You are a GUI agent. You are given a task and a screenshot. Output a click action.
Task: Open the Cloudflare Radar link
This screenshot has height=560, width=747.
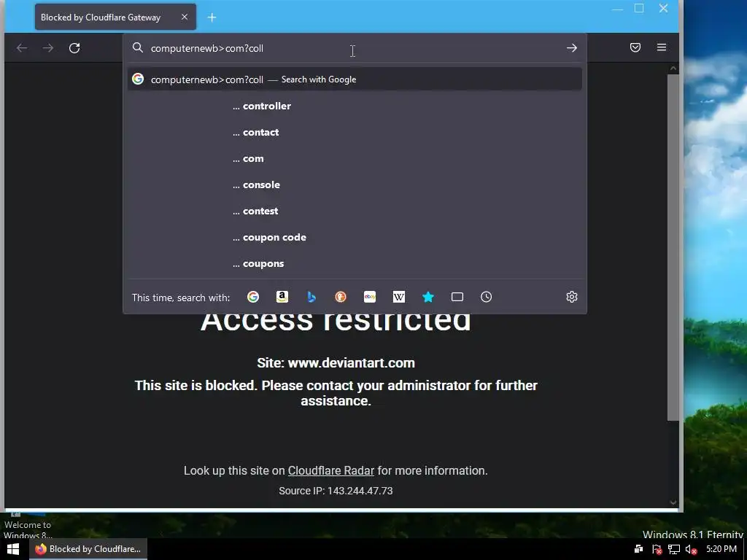pos(331,470)
